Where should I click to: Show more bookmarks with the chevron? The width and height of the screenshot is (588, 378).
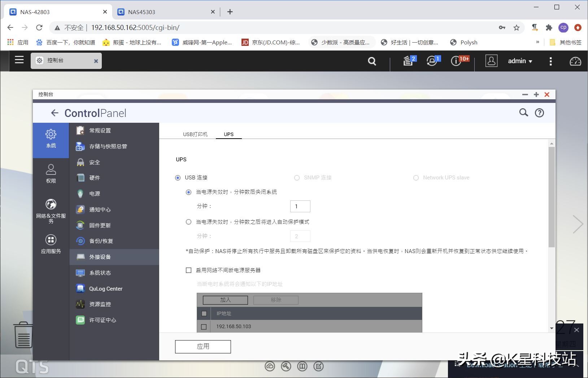(x=537, y=42)
